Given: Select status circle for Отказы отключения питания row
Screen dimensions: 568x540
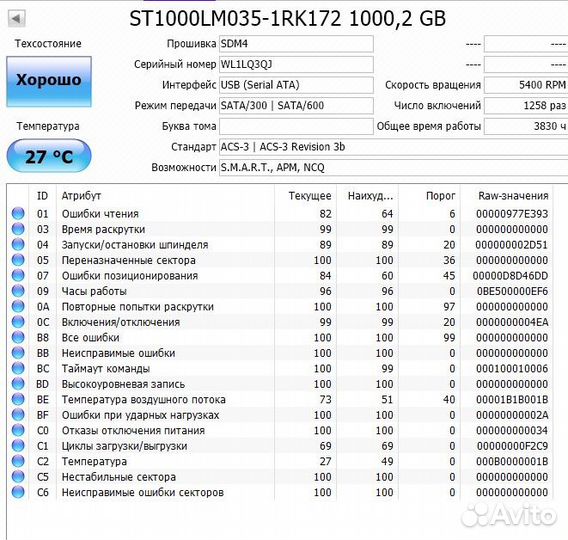Looking at the screenshot, I should pyautogui.click(x=18, y=430).
